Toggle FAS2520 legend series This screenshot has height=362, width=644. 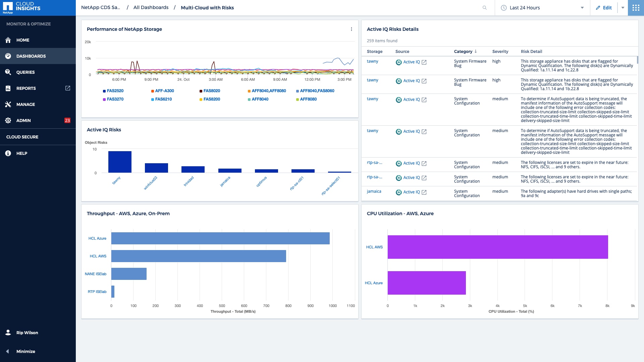(x=113, y=91)
